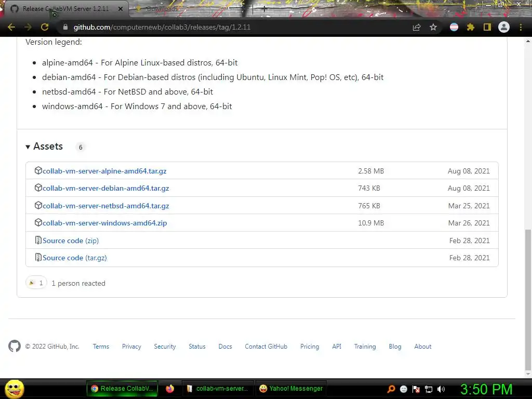Open the About footer link

[423, 346]
